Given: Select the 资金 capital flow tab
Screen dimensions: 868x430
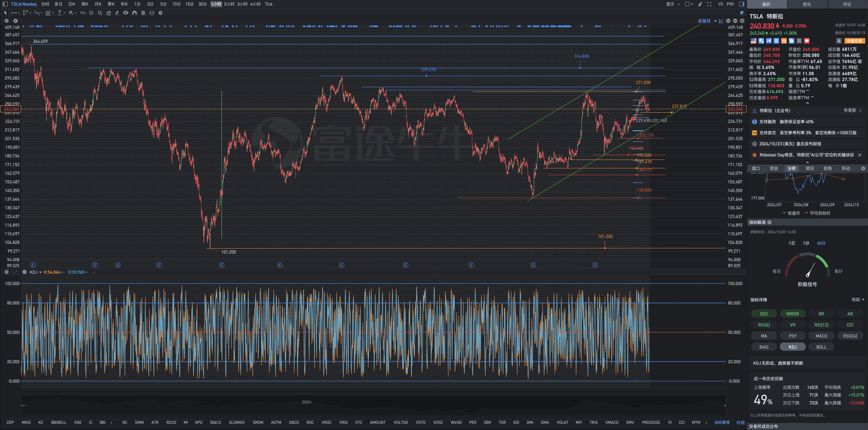Looking at the screenshot, I should 774,168.
